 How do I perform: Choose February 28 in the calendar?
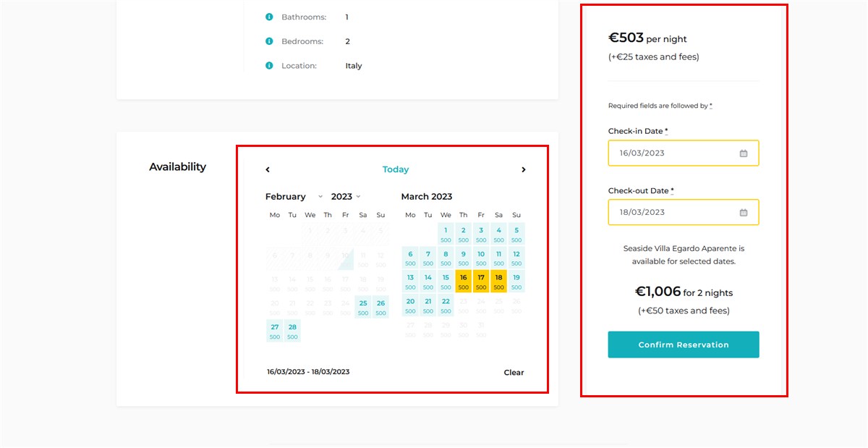point(292,331)
